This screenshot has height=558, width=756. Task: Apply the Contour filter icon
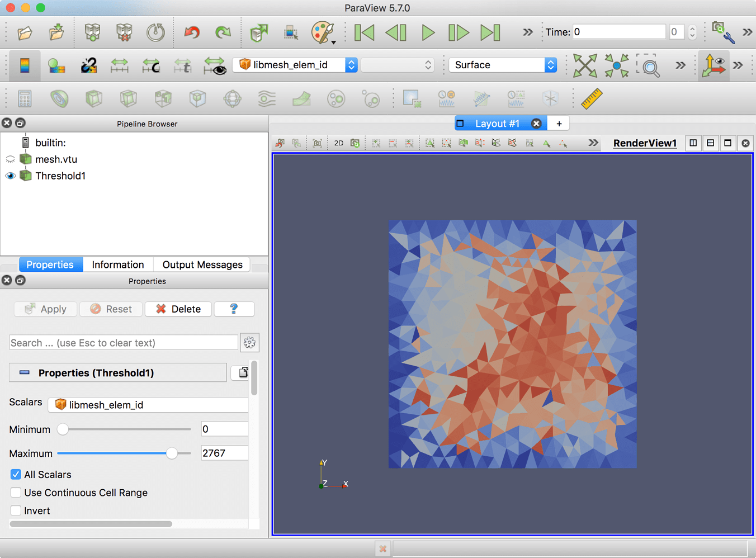(59, 99)
